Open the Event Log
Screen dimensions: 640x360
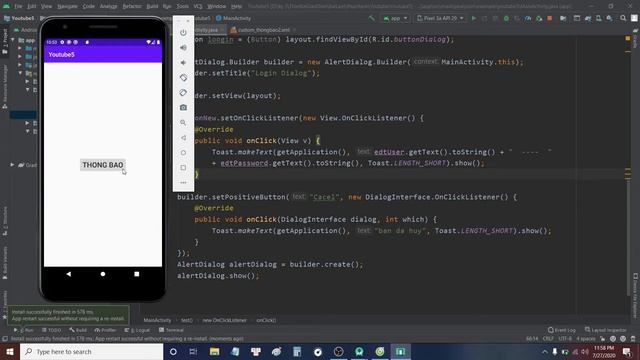tap(562, 330)
